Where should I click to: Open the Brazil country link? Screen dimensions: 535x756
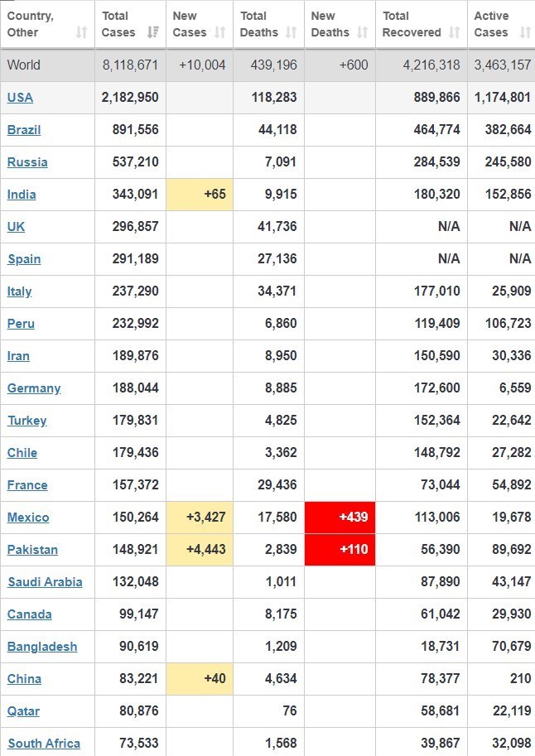point(24,130)
